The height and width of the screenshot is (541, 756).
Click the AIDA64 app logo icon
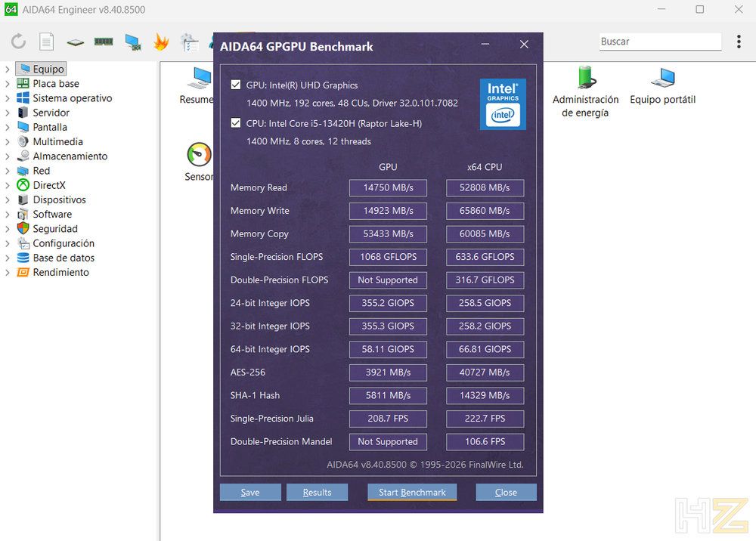pos(11,9)
